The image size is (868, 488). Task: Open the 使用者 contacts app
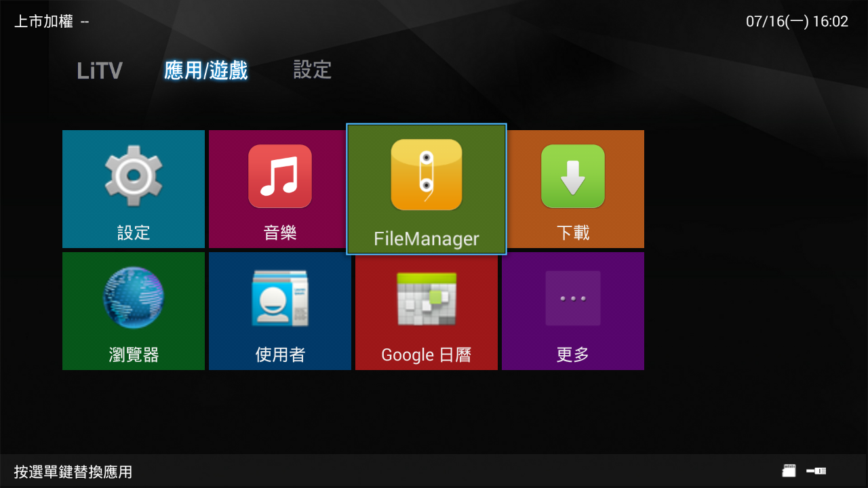tap(279, 310)
